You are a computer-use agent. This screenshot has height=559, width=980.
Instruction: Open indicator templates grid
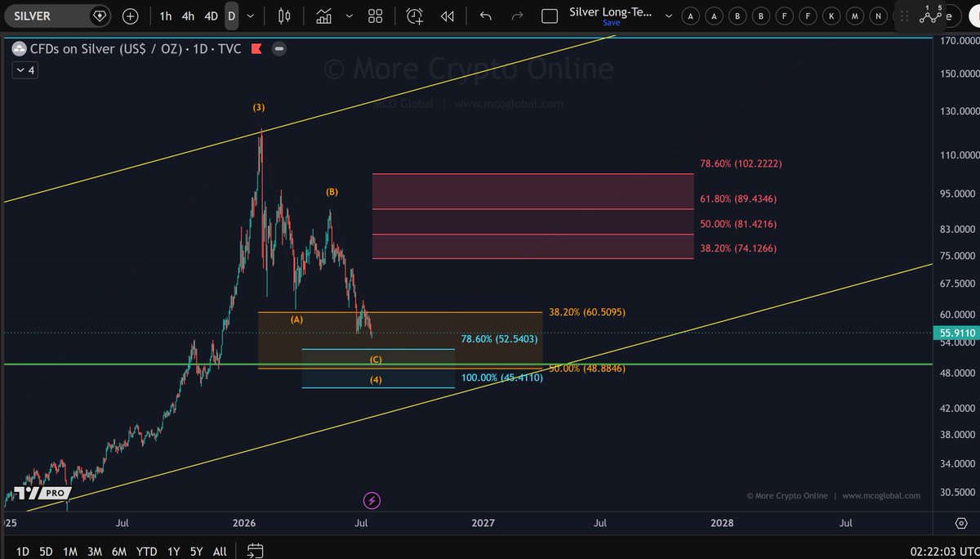[x=375, y=16]
